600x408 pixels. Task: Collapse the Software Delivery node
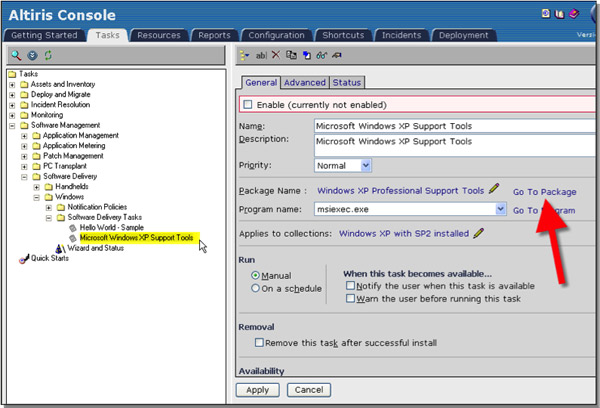[24, 177]
